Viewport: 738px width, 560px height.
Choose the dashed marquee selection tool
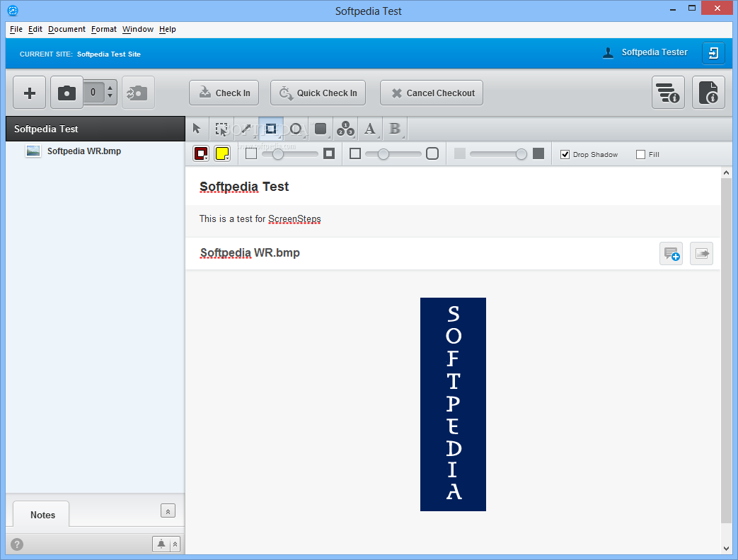(x=221, y=129)
